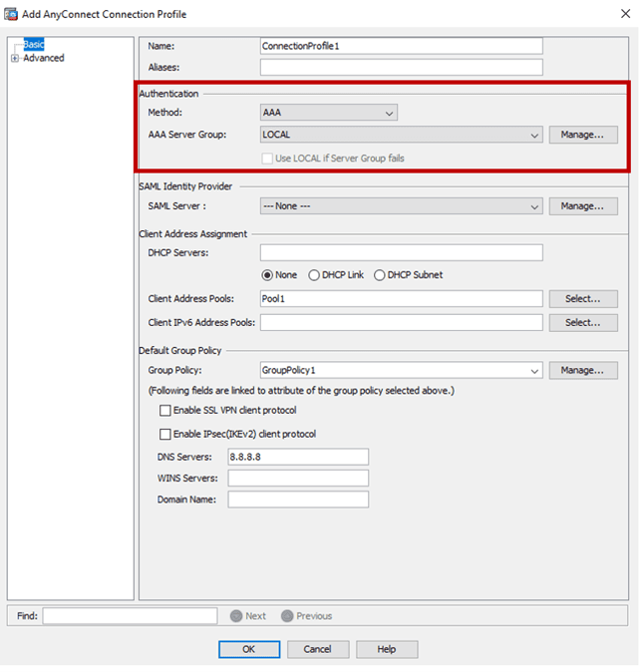
Task: Enable IPsec(IKEv2) client protocol checkbox
Action: 165,434
